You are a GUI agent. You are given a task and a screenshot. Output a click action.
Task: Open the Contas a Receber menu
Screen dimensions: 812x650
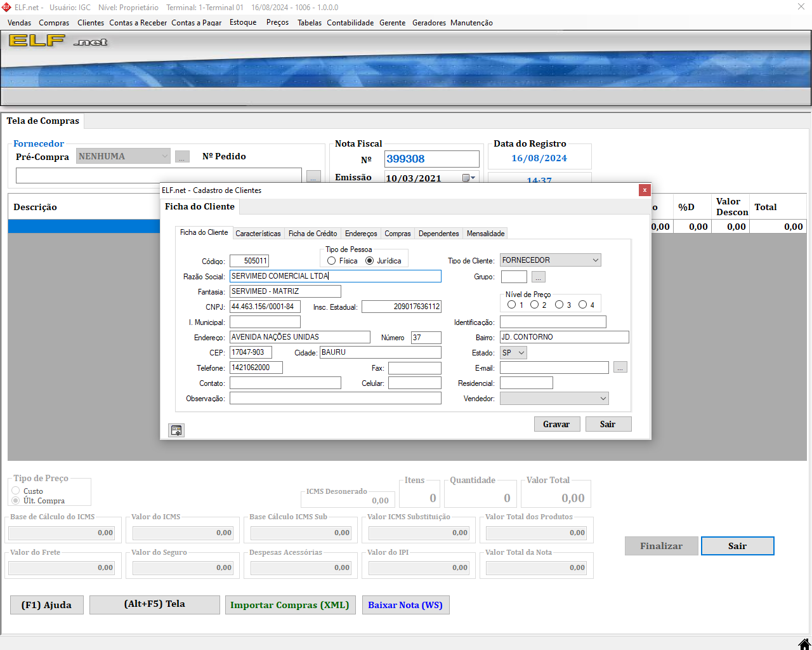click(138, 22)
